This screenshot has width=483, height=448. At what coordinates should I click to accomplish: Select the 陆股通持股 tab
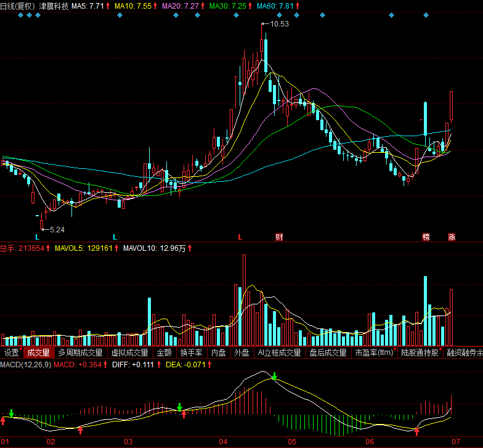[420, 353]
